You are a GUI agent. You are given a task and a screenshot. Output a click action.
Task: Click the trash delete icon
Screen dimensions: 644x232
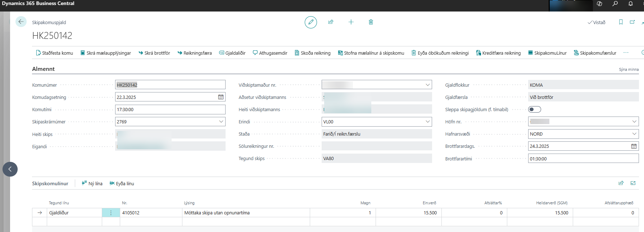point(371,22)
